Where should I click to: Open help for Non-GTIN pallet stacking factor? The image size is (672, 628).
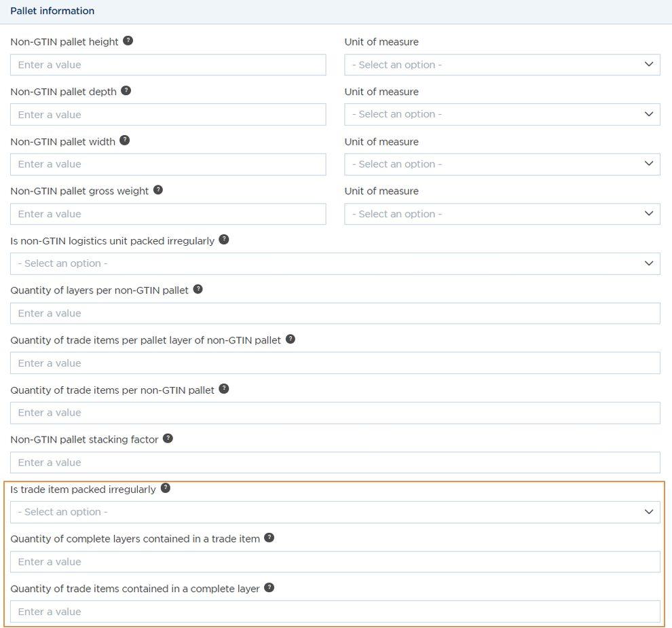pos(168,439)
